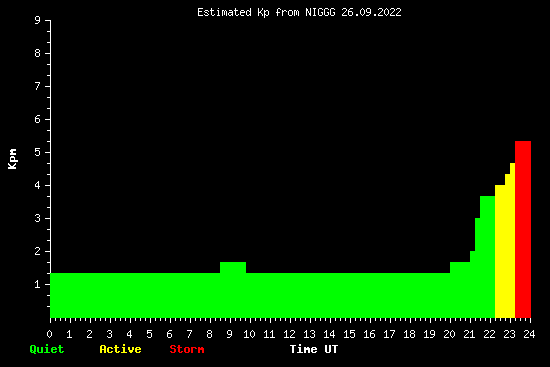Click the x-axis tick label 18
550x367 pixels.
coord(409,334)
